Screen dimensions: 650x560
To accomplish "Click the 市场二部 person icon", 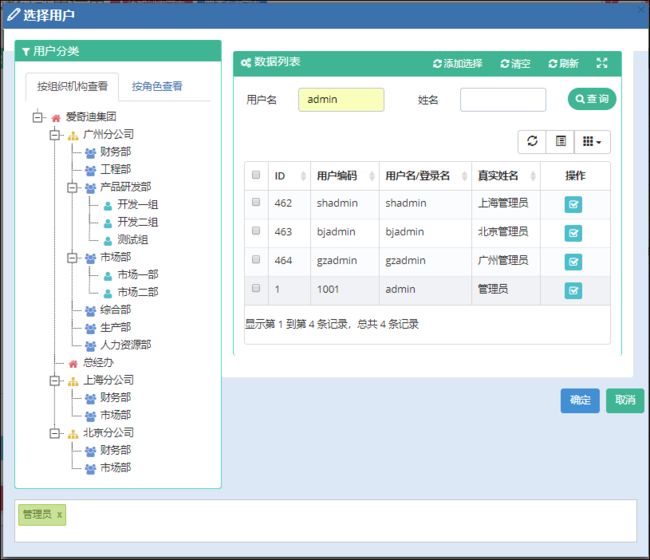I will click(x=108, y=293).
